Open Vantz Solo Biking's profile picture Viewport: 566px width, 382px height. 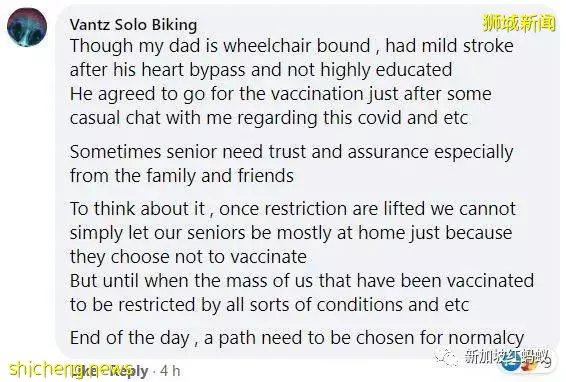click(x=27, y=27)
